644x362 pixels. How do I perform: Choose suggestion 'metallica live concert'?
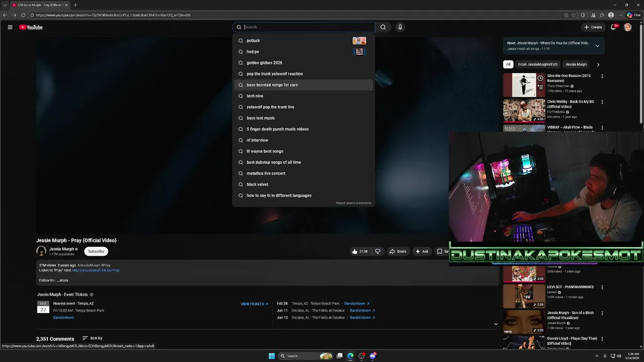pyautogui.click(x=303, y=173)
